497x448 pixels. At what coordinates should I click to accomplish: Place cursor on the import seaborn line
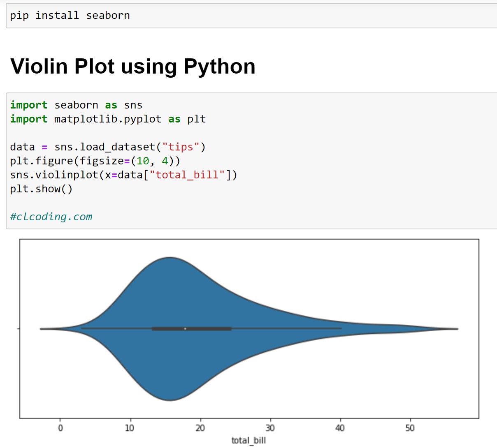point(76,105)
